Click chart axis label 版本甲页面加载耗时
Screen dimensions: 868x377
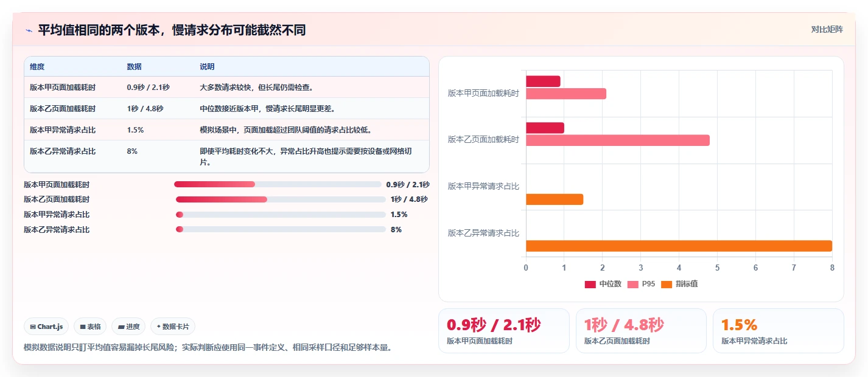[483, 94]
